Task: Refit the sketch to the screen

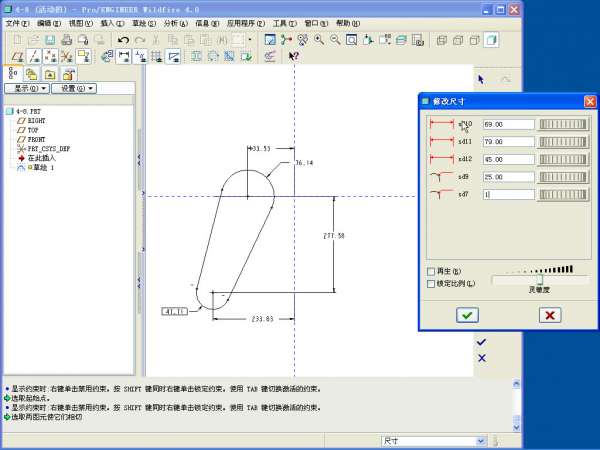Action: pos(352,40)
